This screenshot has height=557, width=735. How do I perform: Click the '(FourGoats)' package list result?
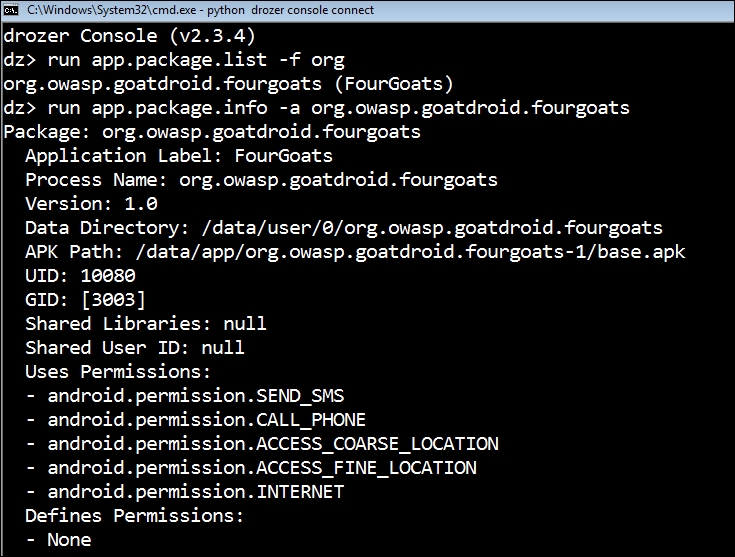click(x=395, y=84)
